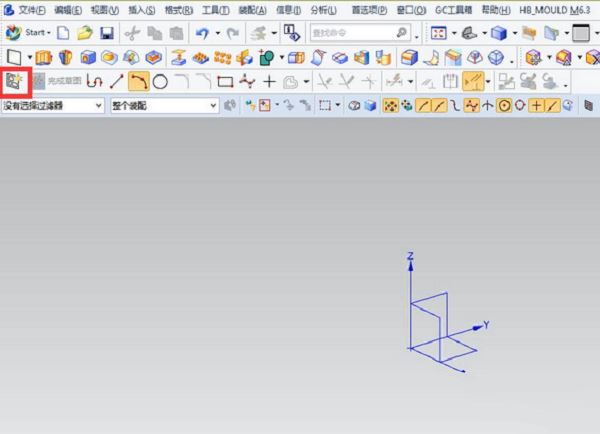
Task: Click the 完成草图 finish sketch button
Action: (57, 81)
